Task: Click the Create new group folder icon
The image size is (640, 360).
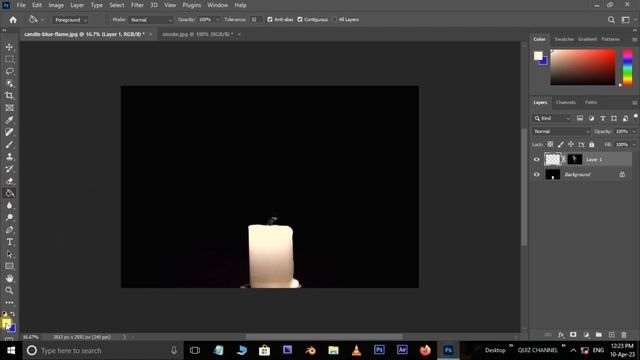Action: [x=599, y=335]
